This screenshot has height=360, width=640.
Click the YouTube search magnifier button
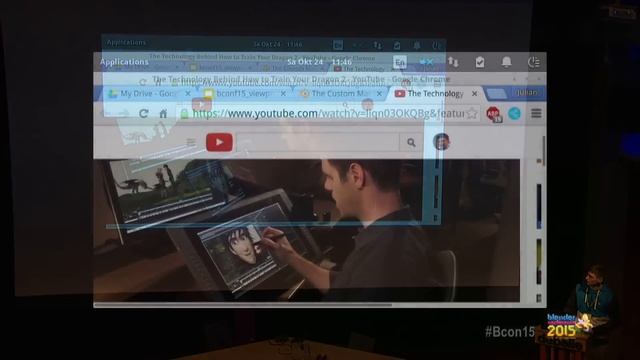coord(411,142)
